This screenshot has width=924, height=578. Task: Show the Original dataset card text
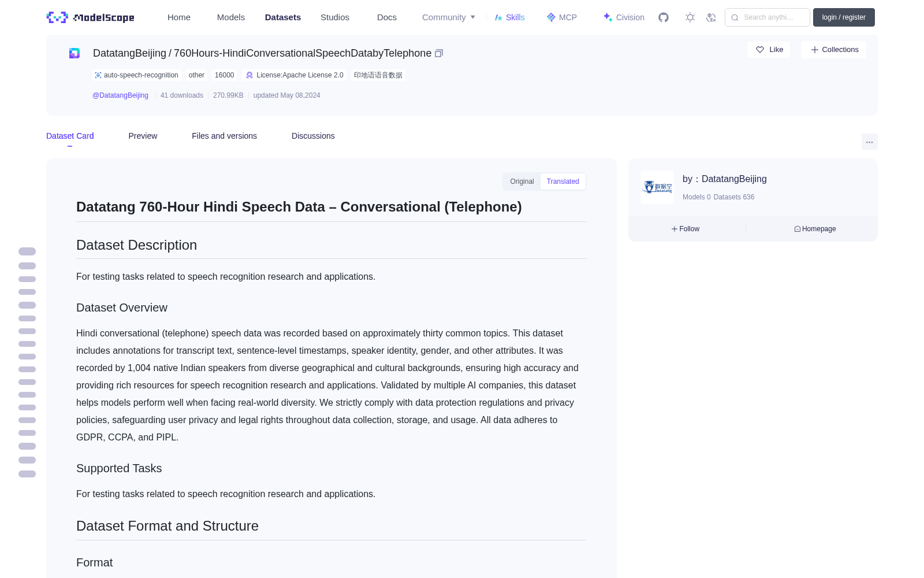[x=522, y=181]
